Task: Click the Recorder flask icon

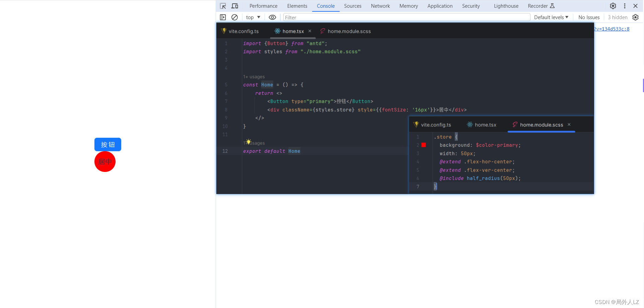Action: pyautogui.click(x=552, y=6)
